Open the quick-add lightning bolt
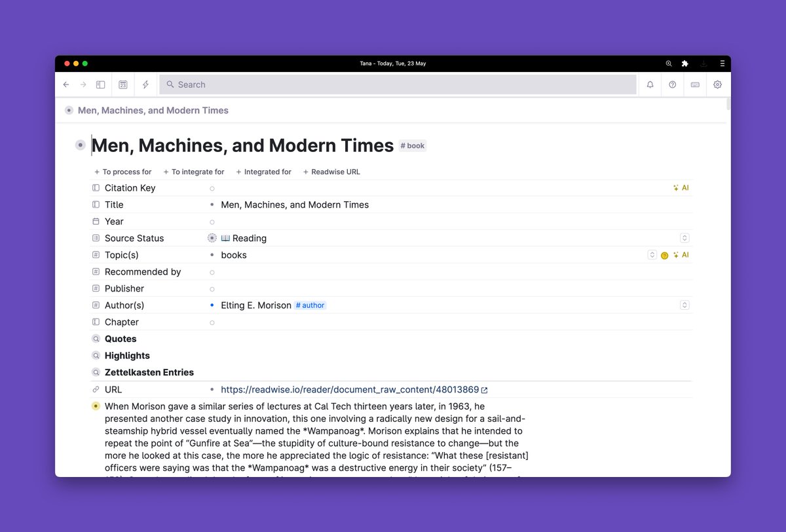 145,85
